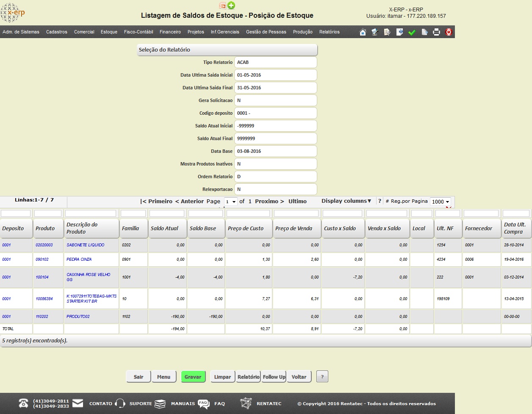Click the telephone icon in footer

[24, 403]
